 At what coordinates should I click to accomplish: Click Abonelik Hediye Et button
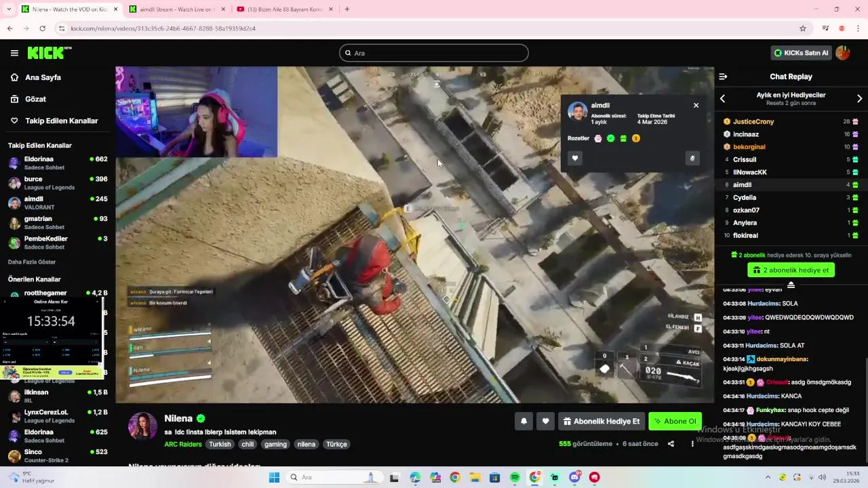[601, 421]
